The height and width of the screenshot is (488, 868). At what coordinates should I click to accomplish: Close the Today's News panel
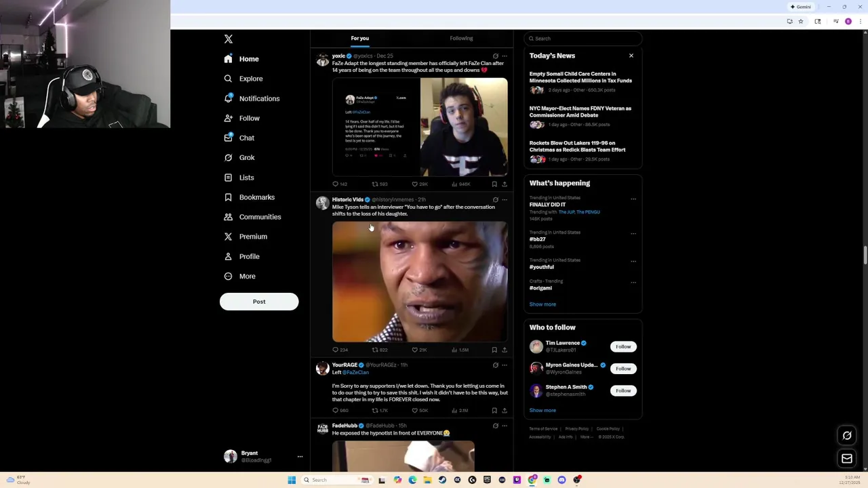(x=631, y=56)
